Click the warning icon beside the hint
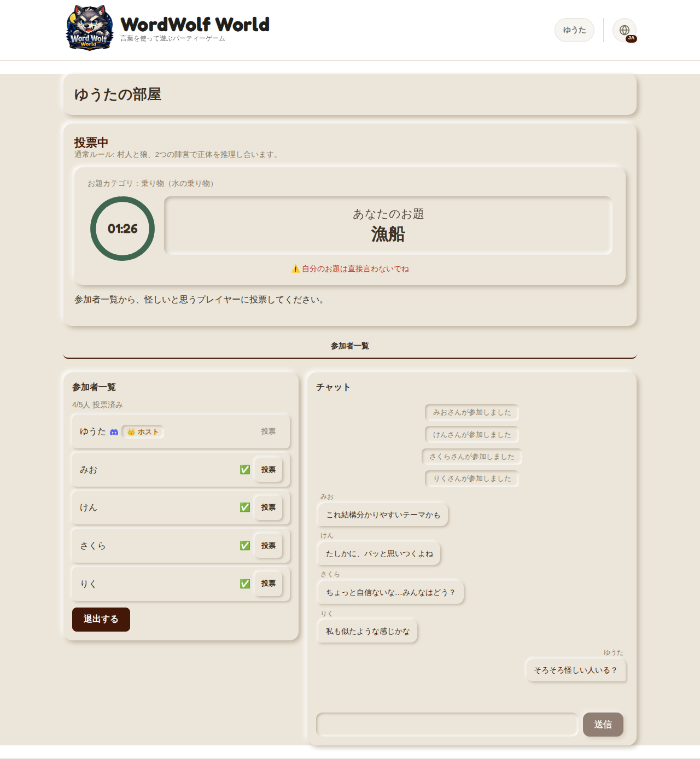Viewport: 700px width, 759px height. coord(295,269)
